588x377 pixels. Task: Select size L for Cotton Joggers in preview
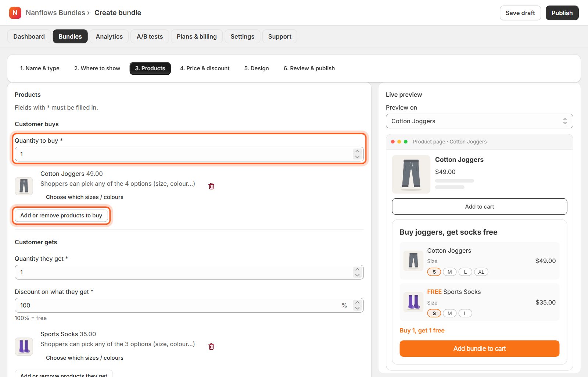pyautogui.click(x=465, y=272)
